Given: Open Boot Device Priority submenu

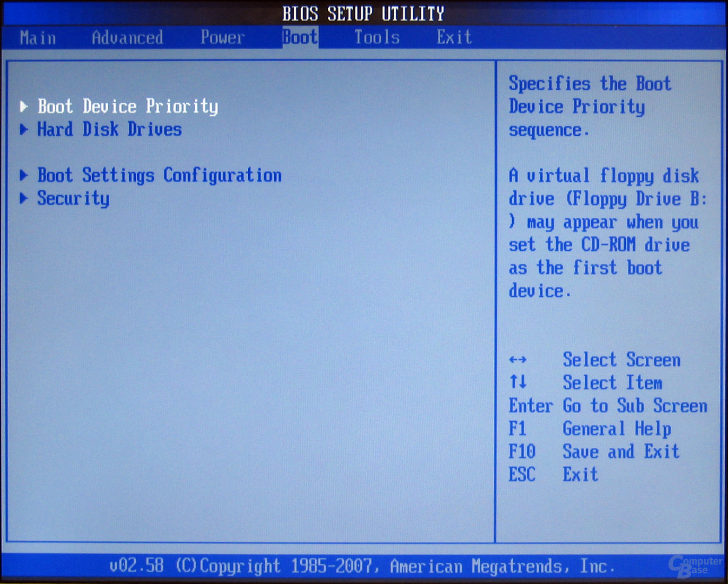Looking at the screenshot, I should tap(128, 107).
